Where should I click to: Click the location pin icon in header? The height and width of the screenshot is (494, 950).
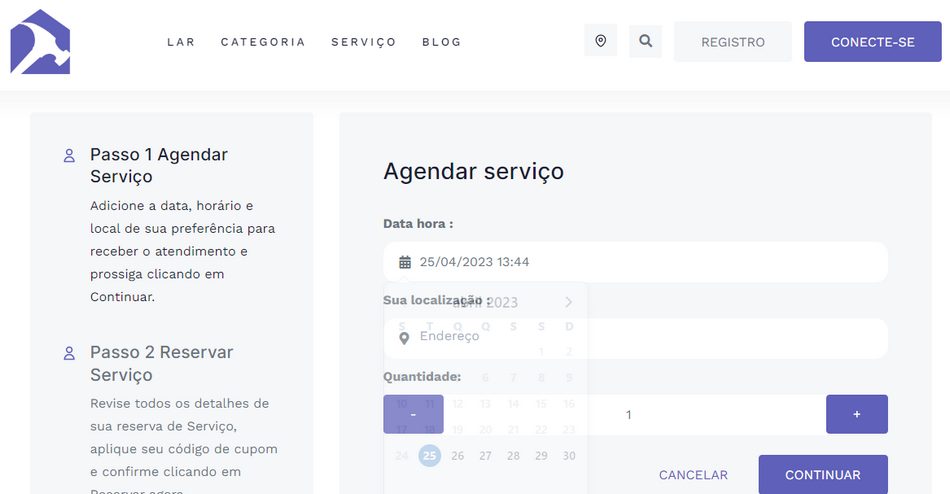click(600, 41)
